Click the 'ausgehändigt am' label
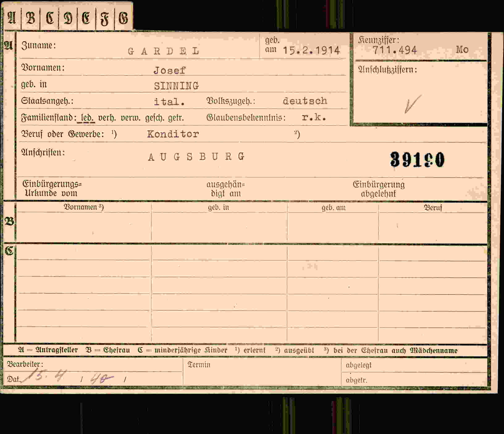This screenshot has height=434, width=504. tap(226, 189)
